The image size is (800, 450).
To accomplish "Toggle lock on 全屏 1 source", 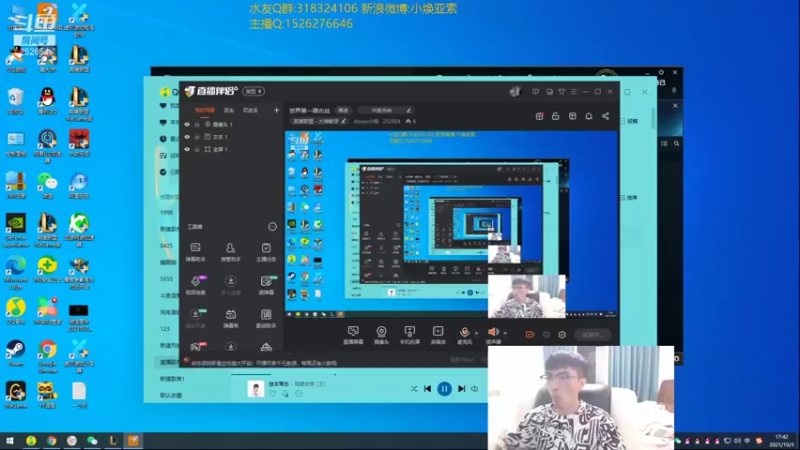I will [197, 149].
